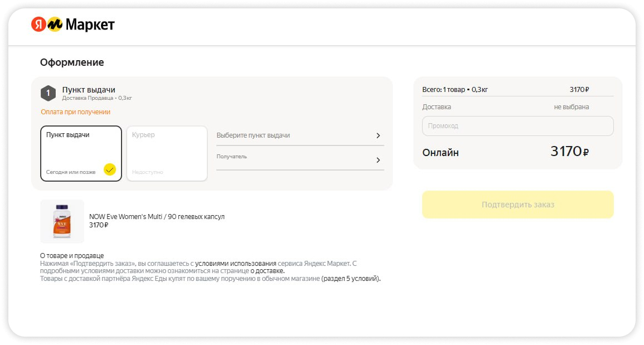Click the red Yandex 'Я' logo icon
The width and height of the screenshot is (644, 345).
38,25
